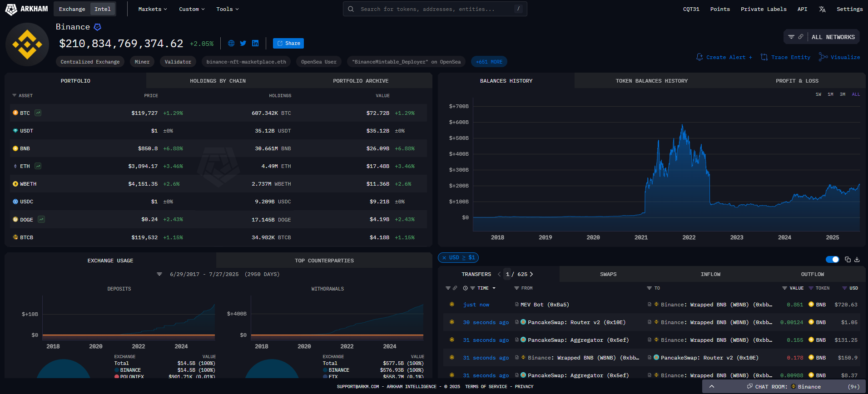Click the Create Alert link
The height and width of the screenshot is (394, 868).
(x=724, y=57)
